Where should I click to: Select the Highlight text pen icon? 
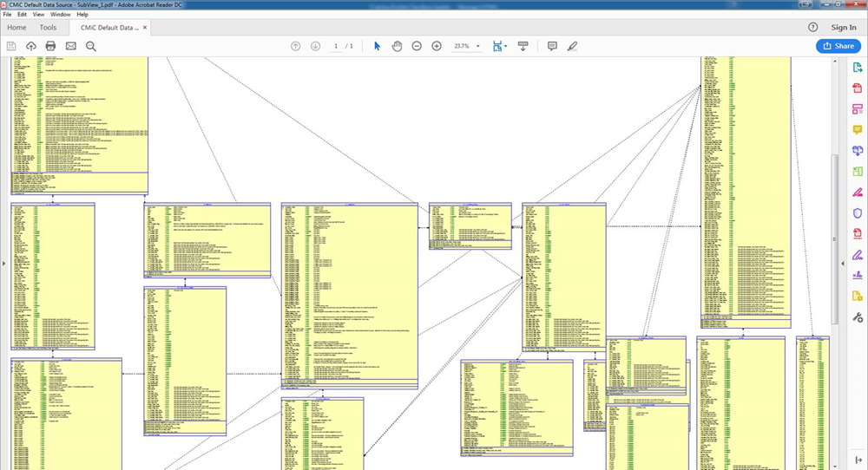[x=572, y=47]
